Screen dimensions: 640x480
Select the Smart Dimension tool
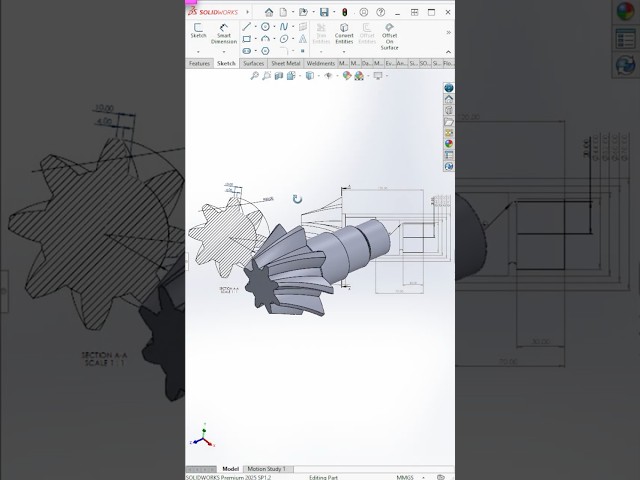224,33
